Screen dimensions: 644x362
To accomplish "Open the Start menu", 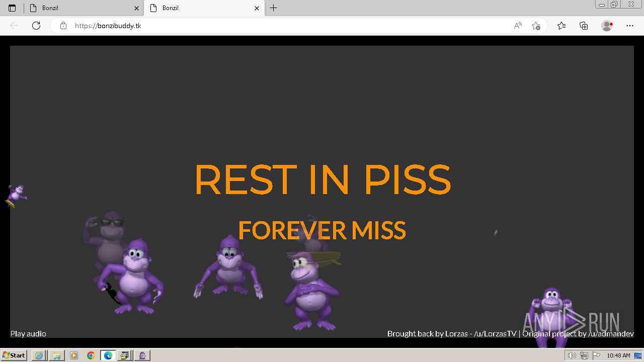I will tap(14, 355).
